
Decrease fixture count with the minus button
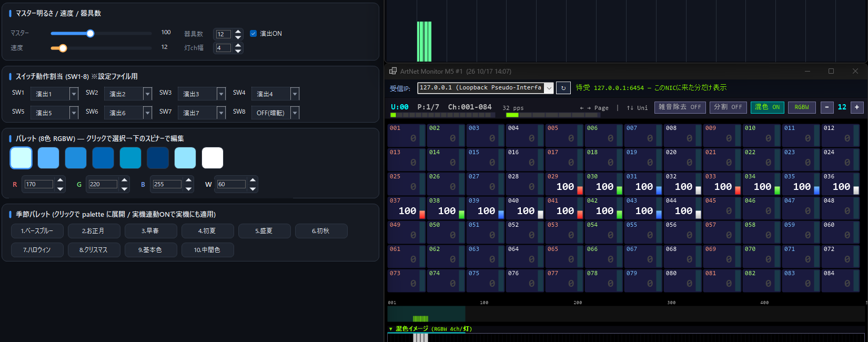tap(827, 107)
